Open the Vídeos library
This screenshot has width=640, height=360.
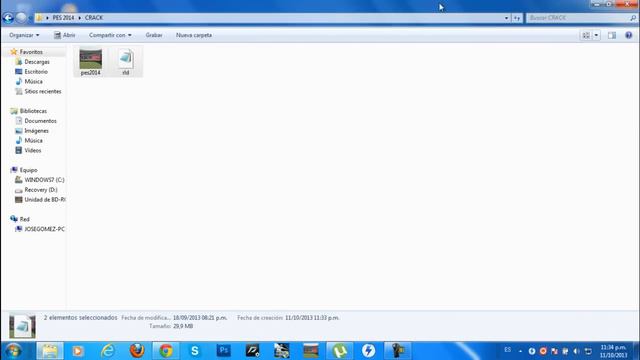(33, 150)
